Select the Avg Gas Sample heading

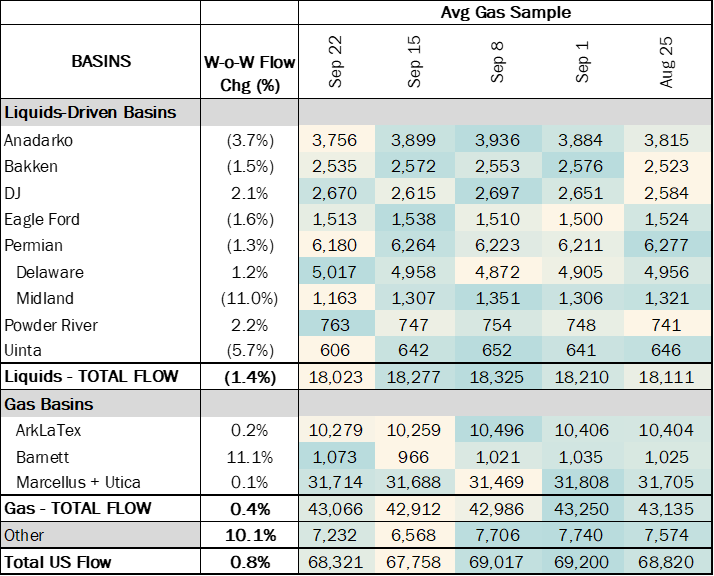click(x=505, y=12)
